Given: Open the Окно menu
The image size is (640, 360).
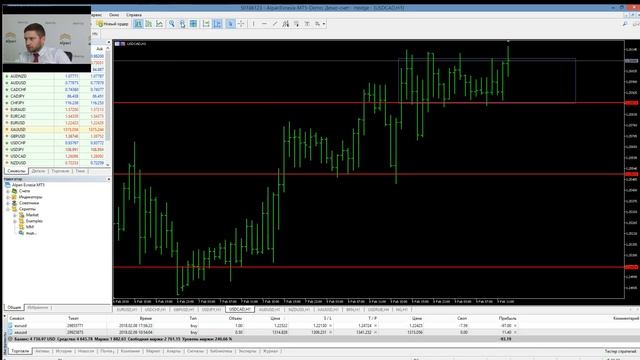Looking at the screenshot, I should (114, 15).
